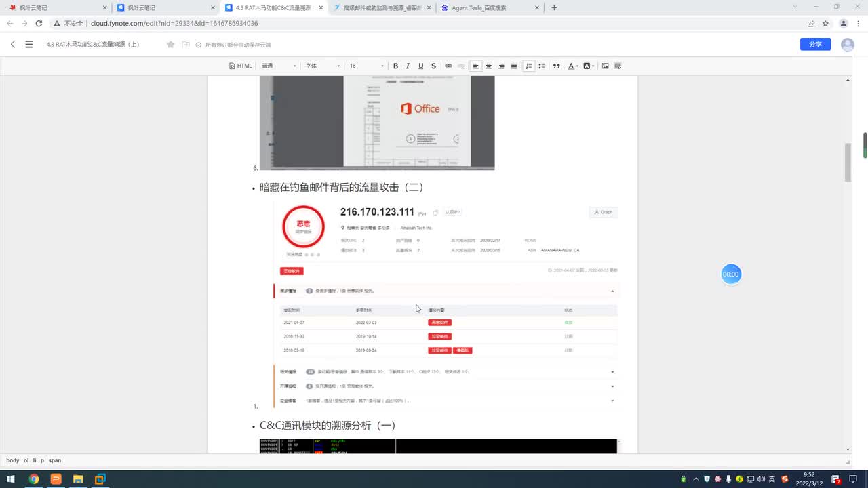The width and height of the screenshot is (868, 488).
Task: Insert an image
Action: click(x=605, y=66)
